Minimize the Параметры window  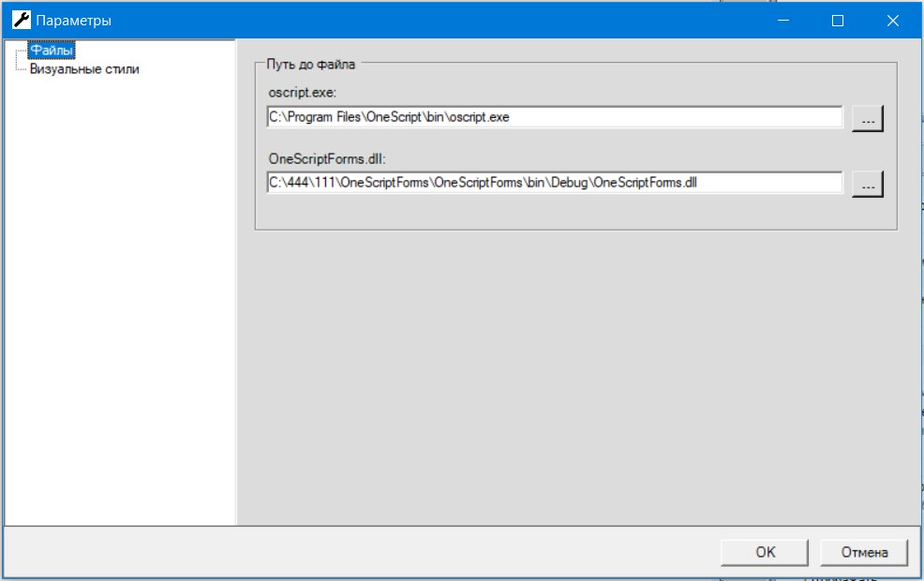(x=783, y=20)
